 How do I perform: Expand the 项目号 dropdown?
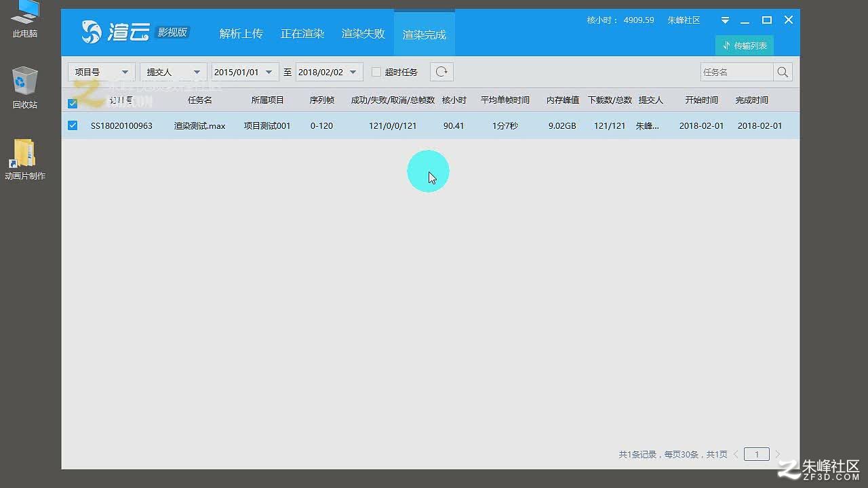point(101,72)
